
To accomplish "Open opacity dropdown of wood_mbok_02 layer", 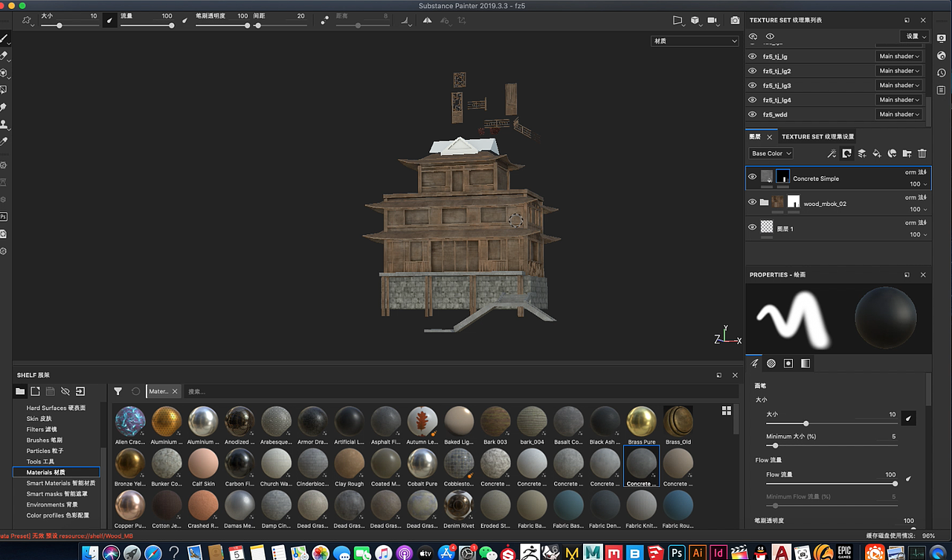I will [x=919, y=209].
